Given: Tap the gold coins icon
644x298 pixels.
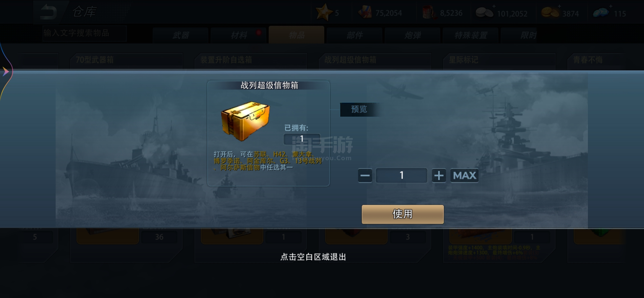Looking at the screenshot, I should point(550,12).
